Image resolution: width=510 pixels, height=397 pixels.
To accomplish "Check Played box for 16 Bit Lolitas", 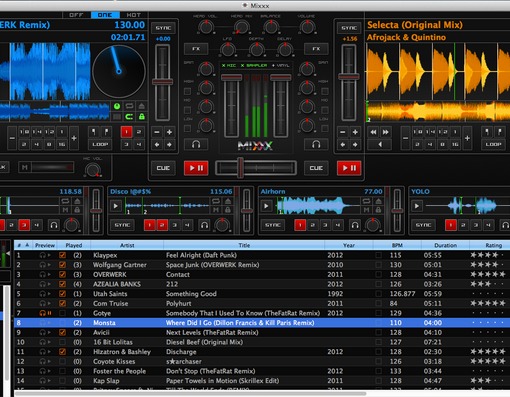I will (x=62, y=342).
